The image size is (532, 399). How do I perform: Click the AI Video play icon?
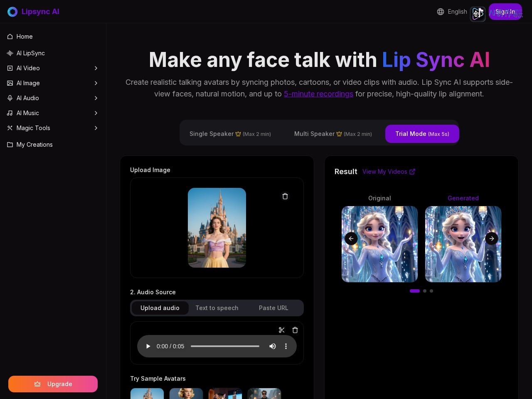tap(10, 68)
